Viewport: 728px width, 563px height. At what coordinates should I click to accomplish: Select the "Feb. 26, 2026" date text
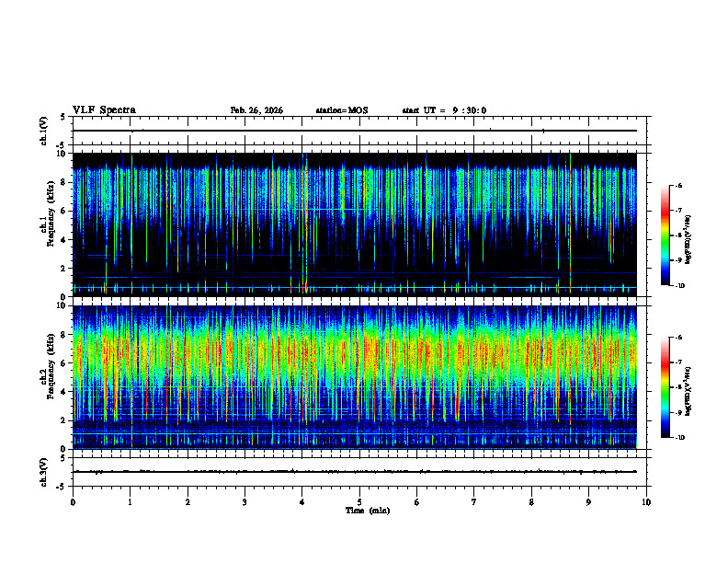(256, 110)
